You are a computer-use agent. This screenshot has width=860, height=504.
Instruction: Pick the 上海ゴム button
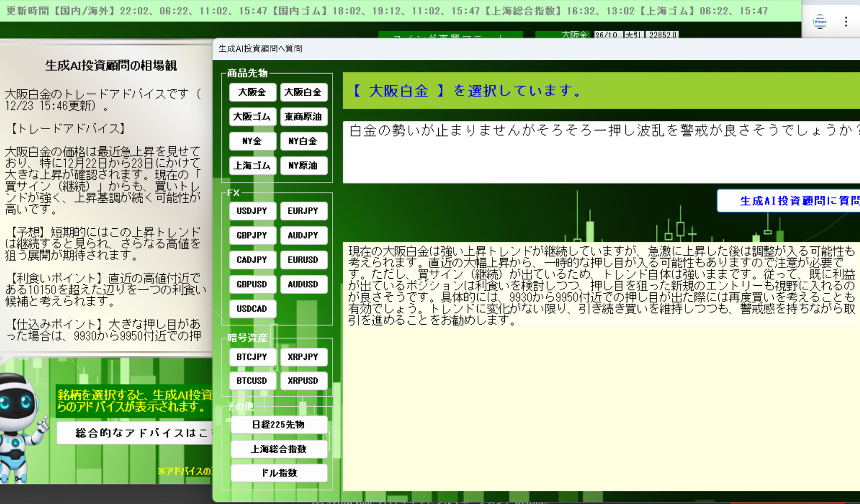coord(252,165)
